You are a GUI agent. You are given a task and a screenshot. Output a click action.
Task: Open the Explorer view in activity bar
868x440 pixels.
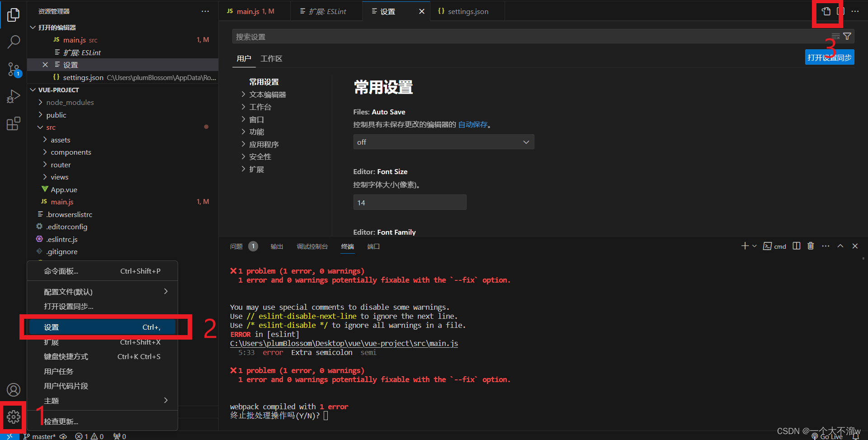pos(14,15)
